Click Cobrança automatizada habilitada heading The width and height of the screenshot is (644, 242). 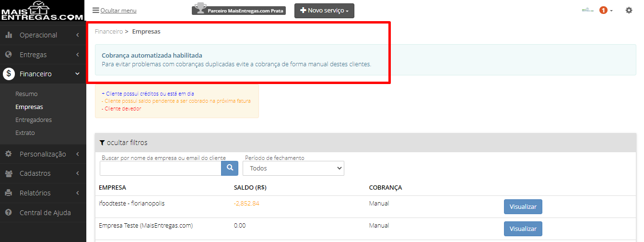(x=152, y=55)
